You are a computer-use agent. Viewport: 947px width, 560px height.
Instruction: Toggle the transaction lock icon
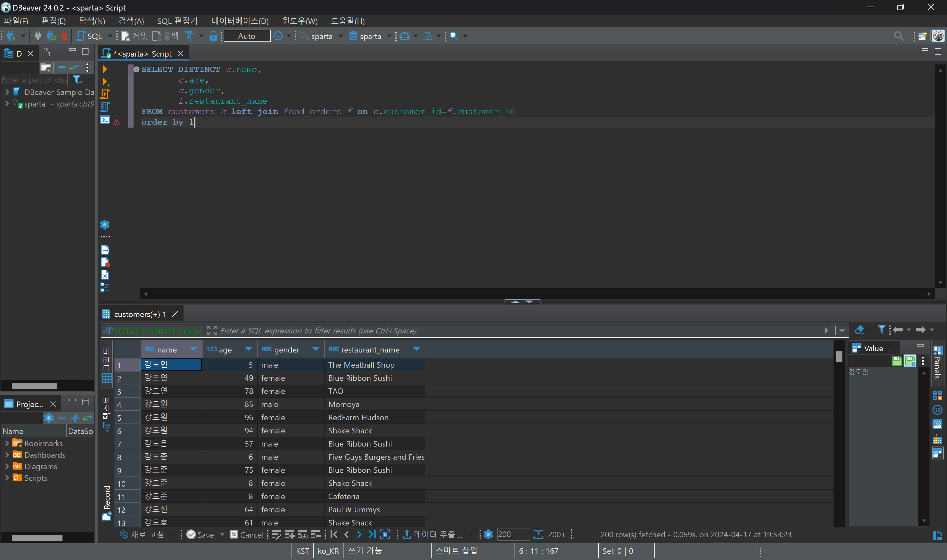213,36
